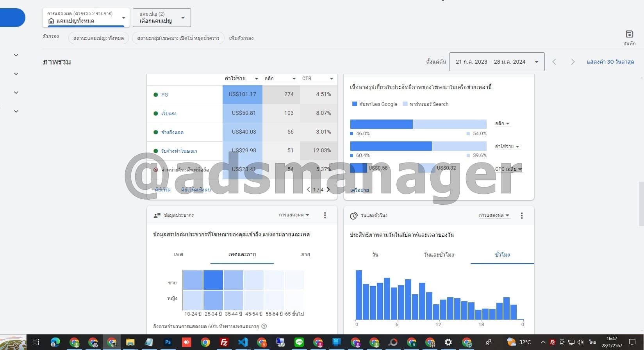This screenshot has width=644, height=350.
Task: Open the ค่าใช้จ่าย column dropdown
Action: [x=241, y=79]
